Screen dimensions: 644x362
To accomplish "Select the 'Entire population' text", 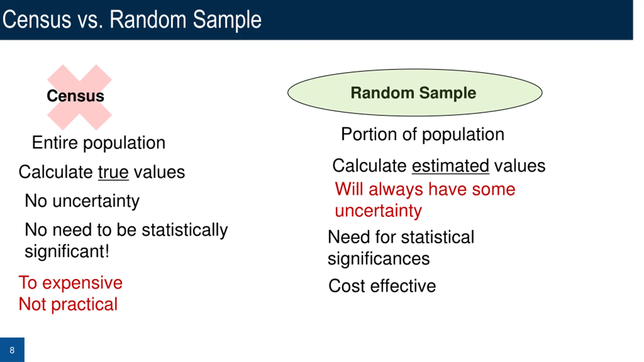I will pyautogui.click(x=99, y=143).
